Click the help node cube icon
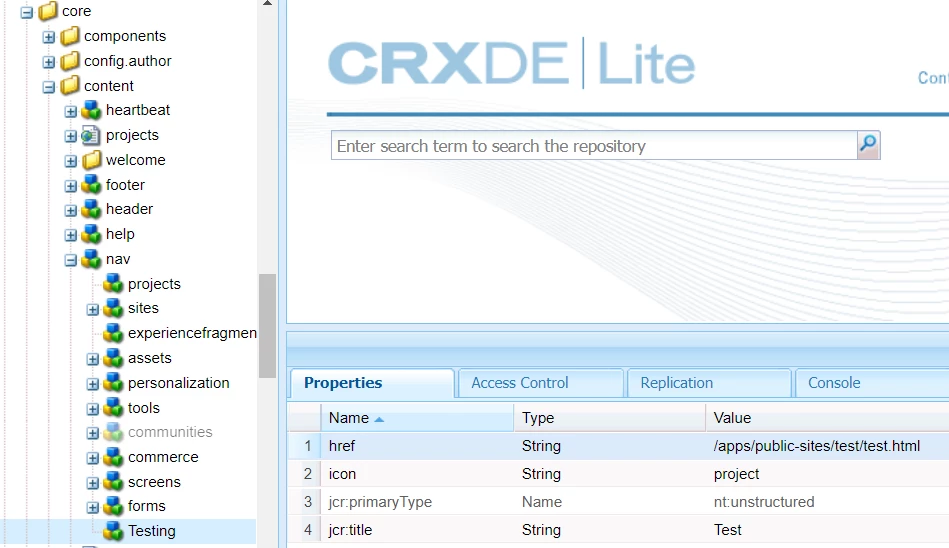Image resolution: width=949 pixels, height=548 pixels. point(91,234)
